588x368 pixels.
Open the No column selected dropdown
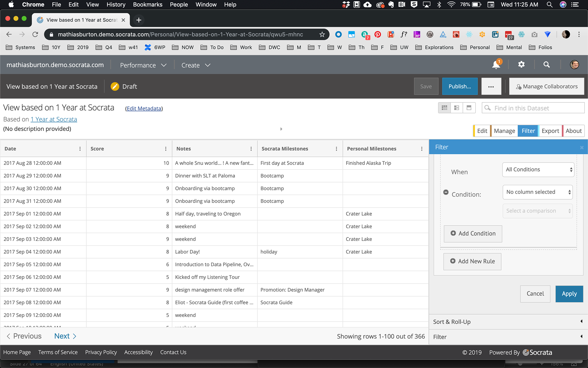click(537, 192)
